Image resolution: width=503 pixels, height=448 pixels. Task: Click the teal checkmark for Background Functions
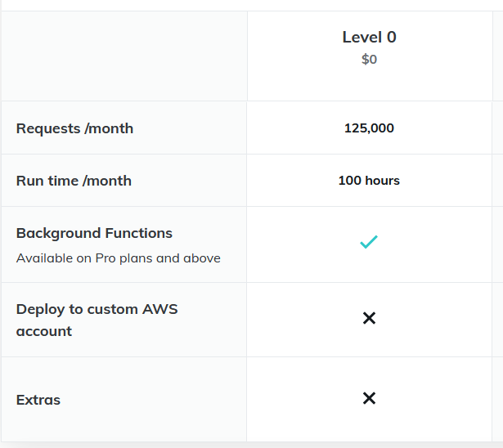369,243
